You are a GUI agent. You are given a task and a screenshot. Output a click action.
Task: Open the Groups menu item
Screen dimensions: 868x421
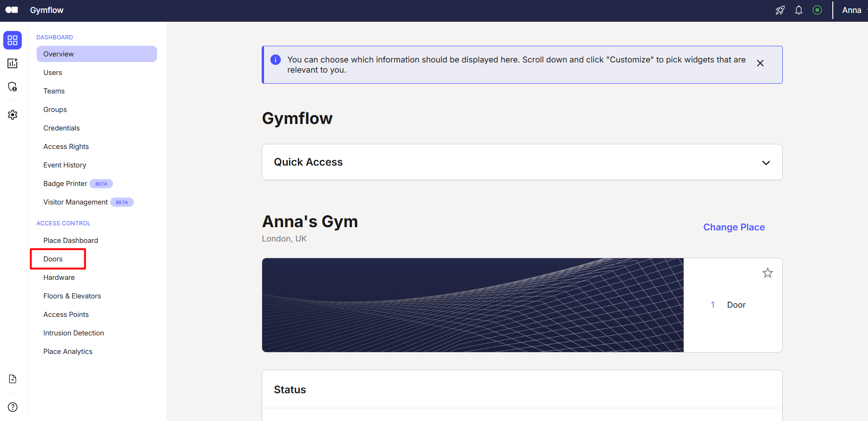click(x=55, y=110)
